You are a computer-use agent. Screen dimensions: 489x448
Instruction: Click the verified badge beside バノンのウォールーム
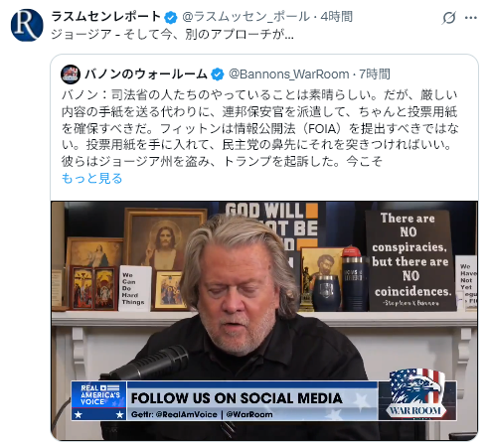(218, 75)
